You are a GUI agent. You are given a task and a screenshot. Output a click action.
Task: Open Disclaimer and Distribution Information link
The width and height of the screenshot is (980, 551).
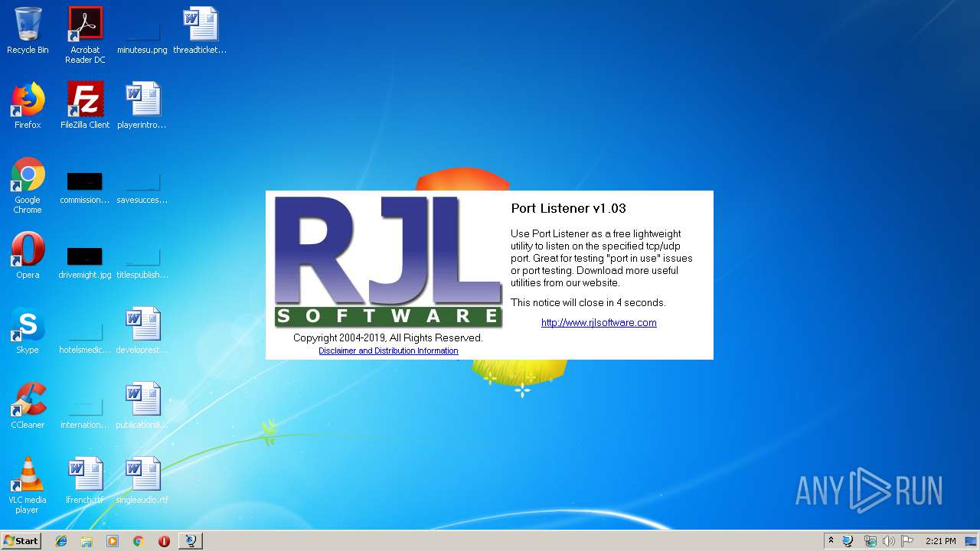coord(388,350)
